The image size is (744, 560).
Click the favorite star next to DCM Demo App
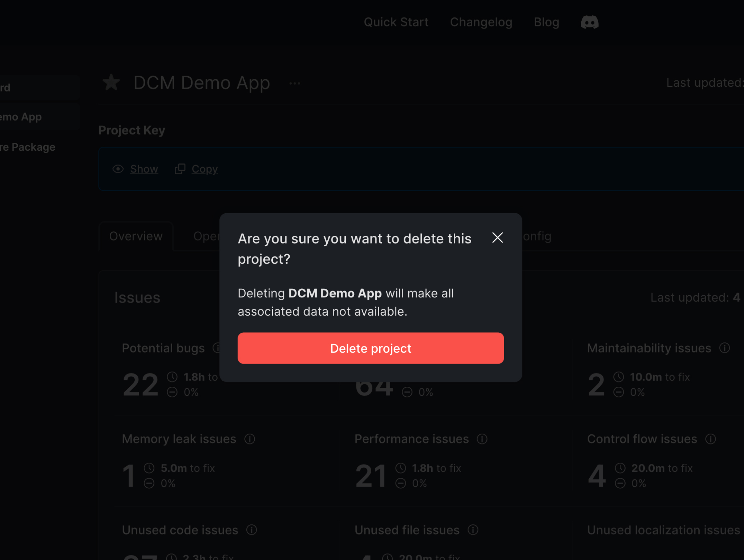click(111, 82)
